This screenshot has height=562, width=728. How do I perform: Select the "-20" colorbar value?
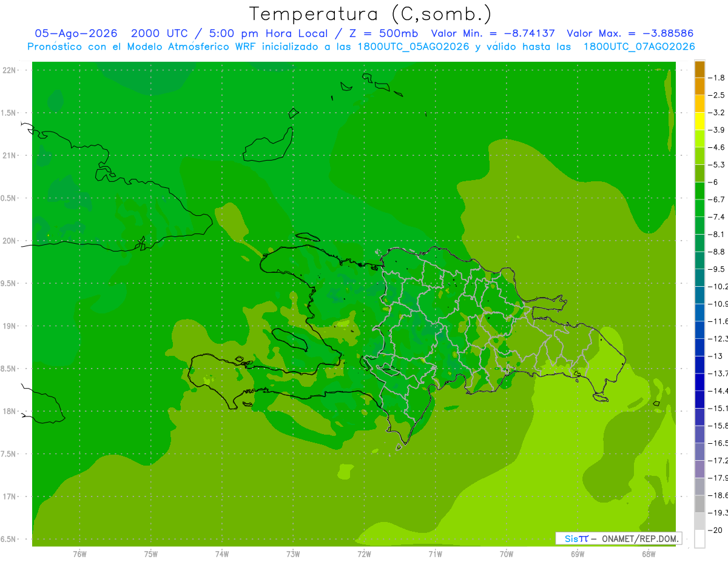715,530
